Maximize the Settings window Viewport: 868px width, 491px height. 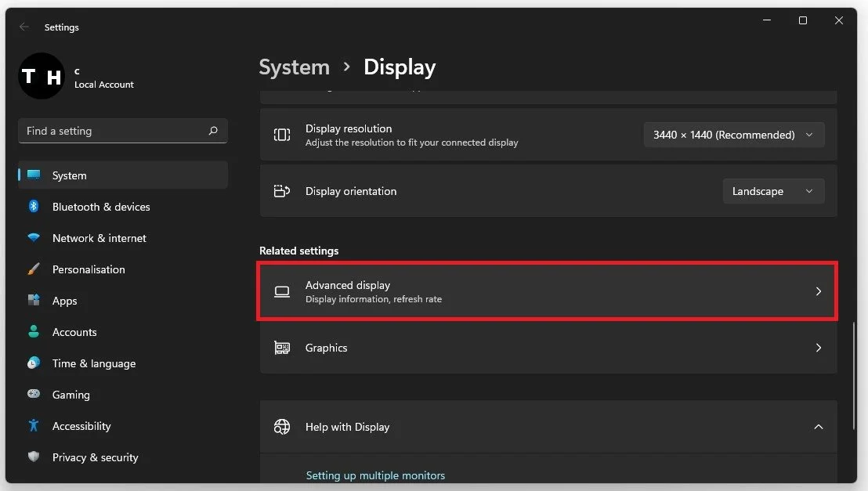pyautogui.click(x=803, y=20)
